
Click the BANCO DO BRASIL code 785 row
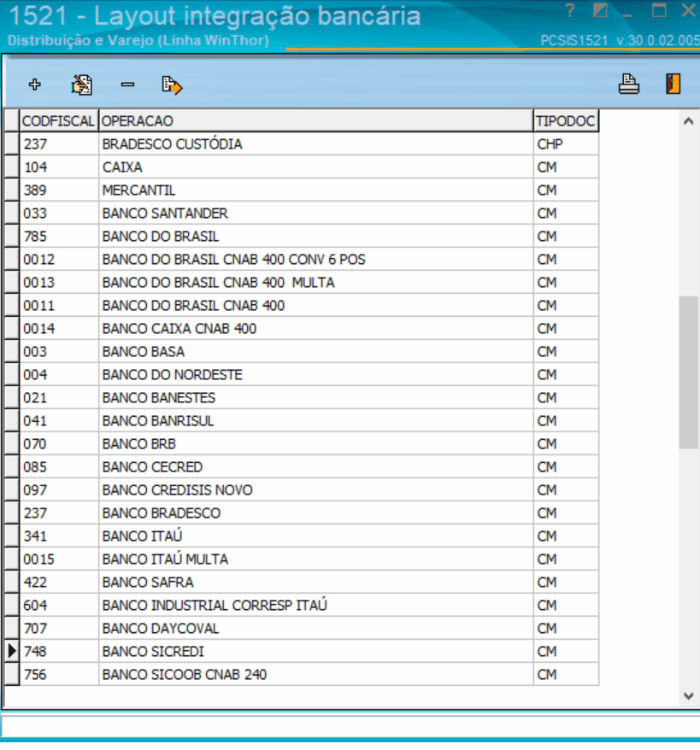tap(302, 237)
